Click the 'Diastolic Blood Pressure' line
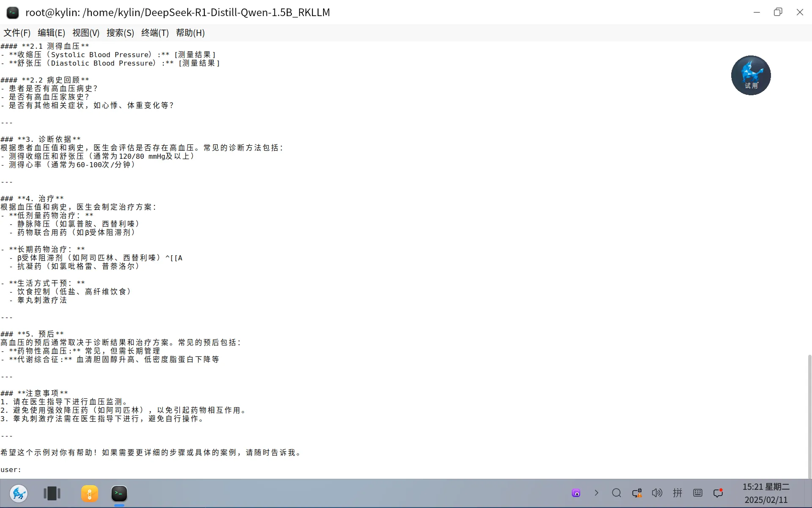The width and height of the screenshot is (812, 508). tap(110, 63)
